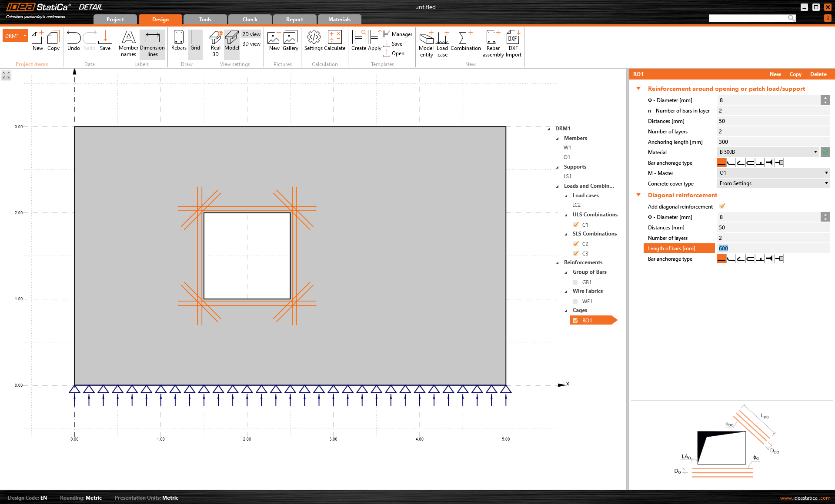This screenshot has height=504, width=835.
Task: Enable the GB1 group of bars checkbox
Action: pyautogui.click(x=575, y=282)
